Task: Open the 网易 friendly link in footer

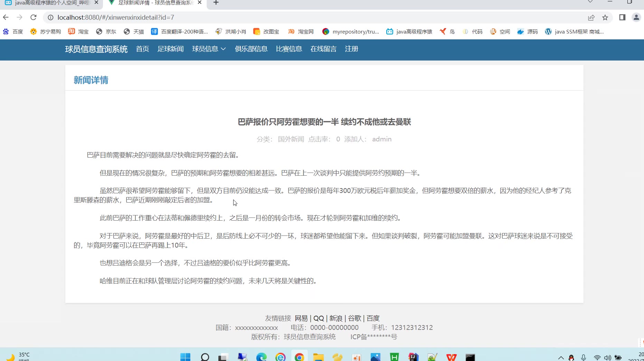Action: pyautogui.click(x=301, y=318)
